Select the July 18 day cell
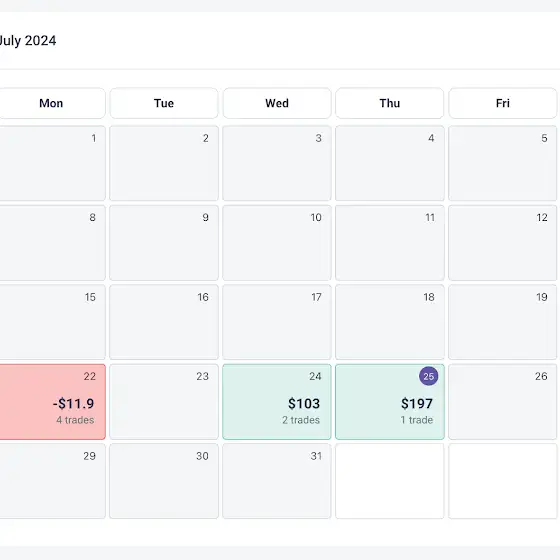Screen dimensions: 560x560 click(390, 322)
